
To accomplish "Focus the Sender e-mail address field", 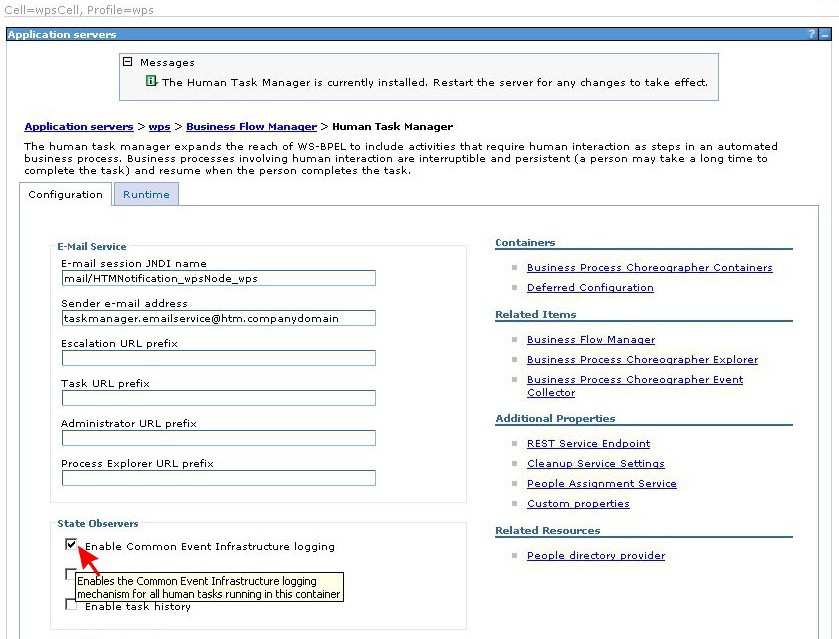I will click(x=218, y=318).
